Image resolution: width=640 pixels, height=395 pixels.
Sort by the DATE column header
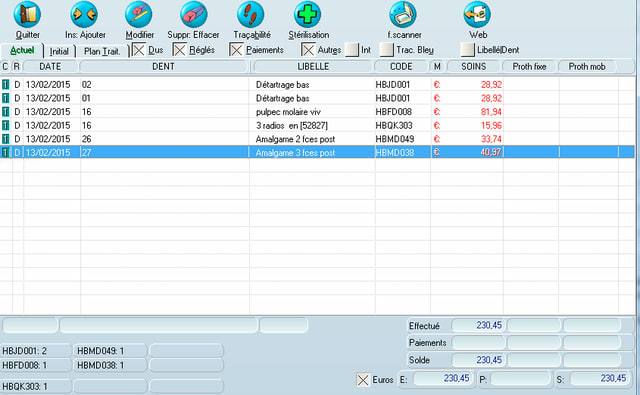(x=50, y=67)
